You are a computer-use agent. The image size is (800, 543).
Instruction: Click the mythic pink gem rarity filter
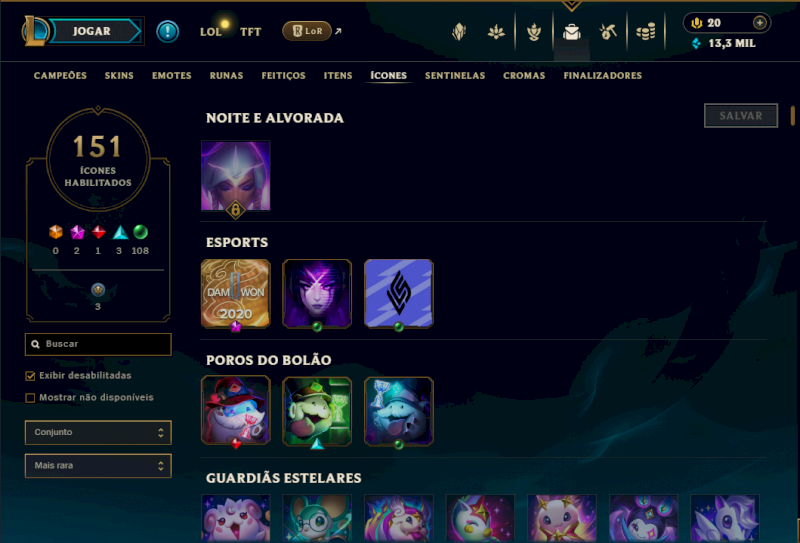[x=77, y=232]
